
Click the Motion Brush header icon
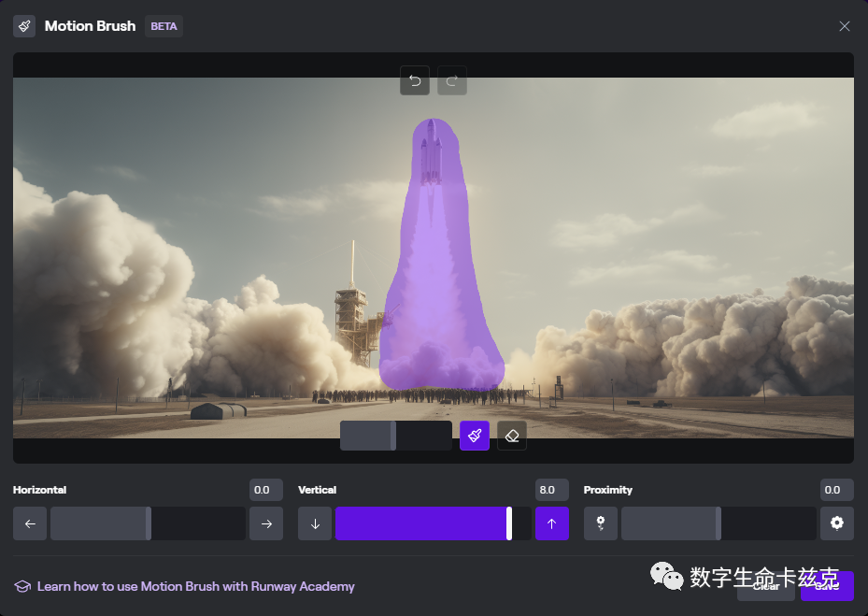coord(24,26)
